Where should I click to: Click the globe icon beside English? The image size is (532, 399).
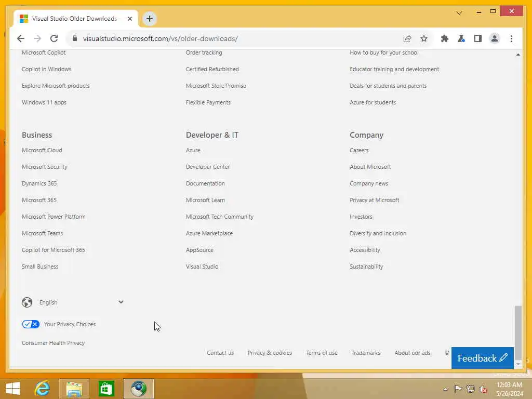tap(27, 302)
